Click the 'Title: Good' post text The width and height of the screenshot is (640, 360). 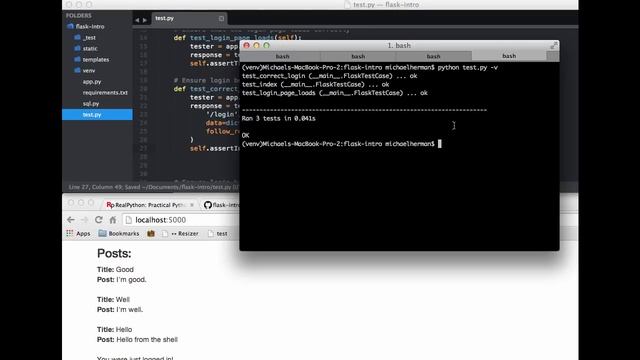(115, 269)
